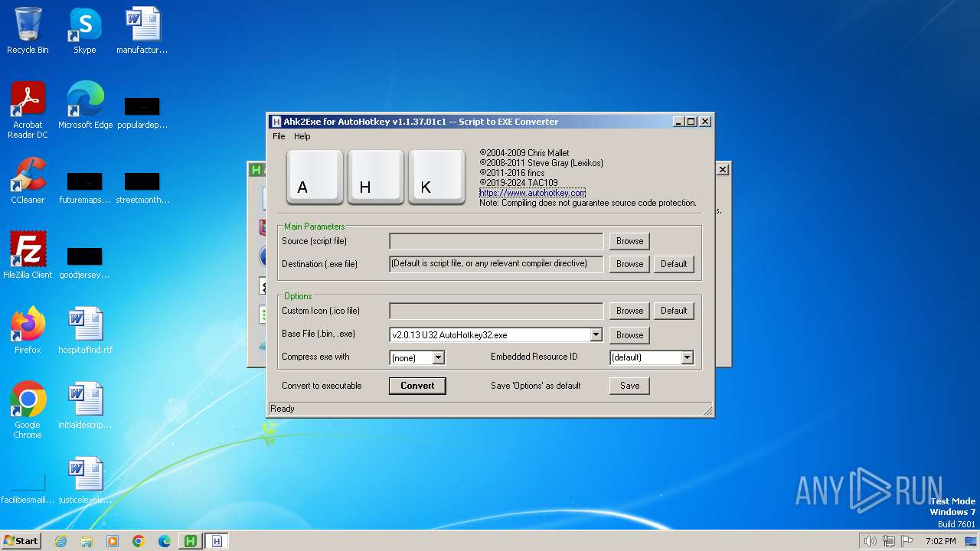Select the Microsoft Edge desktop shortcut
The height and width of the screenshot is (551, 980).
(85, 106)
